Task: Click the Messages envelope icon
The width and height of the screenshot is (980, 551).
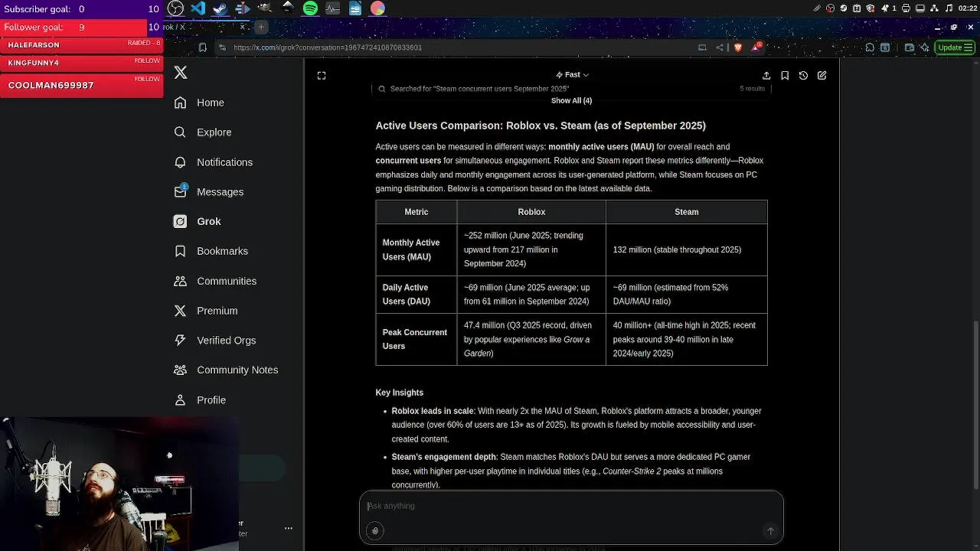Action: click(180, 192)
